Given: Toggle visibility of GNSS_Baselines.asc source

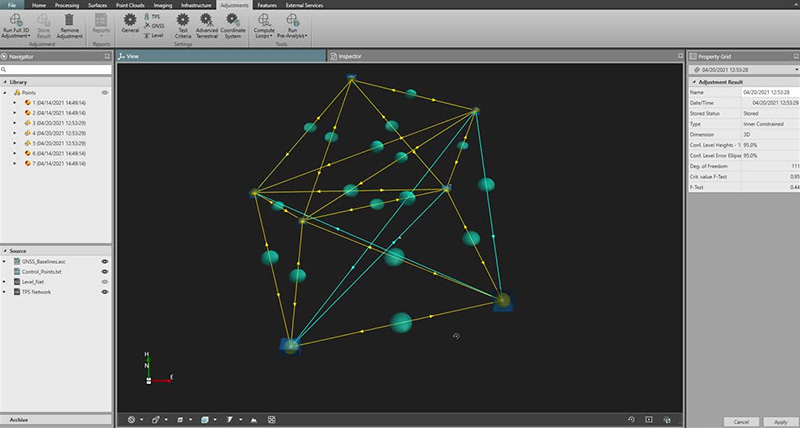Looking at the screenshot, I should click(x=104, y=259).
